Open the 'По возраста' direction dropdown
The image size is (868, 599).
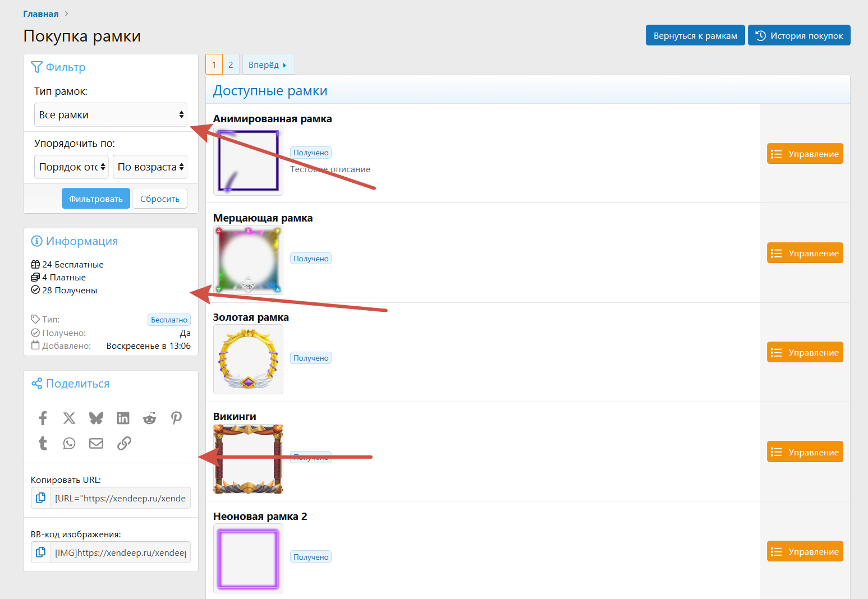(150, 167)
